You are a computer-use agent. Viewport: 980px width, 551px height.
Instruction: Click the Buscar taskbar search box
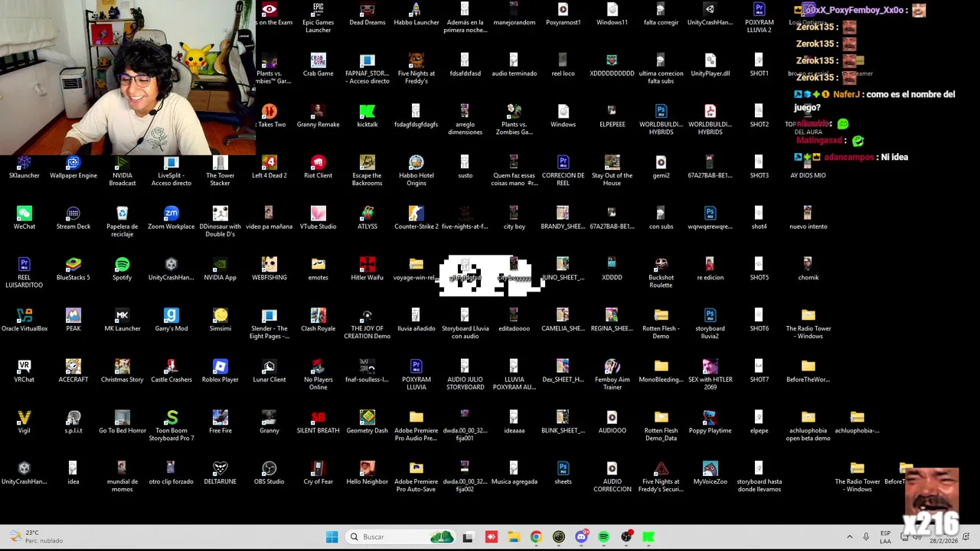[400, 537]
